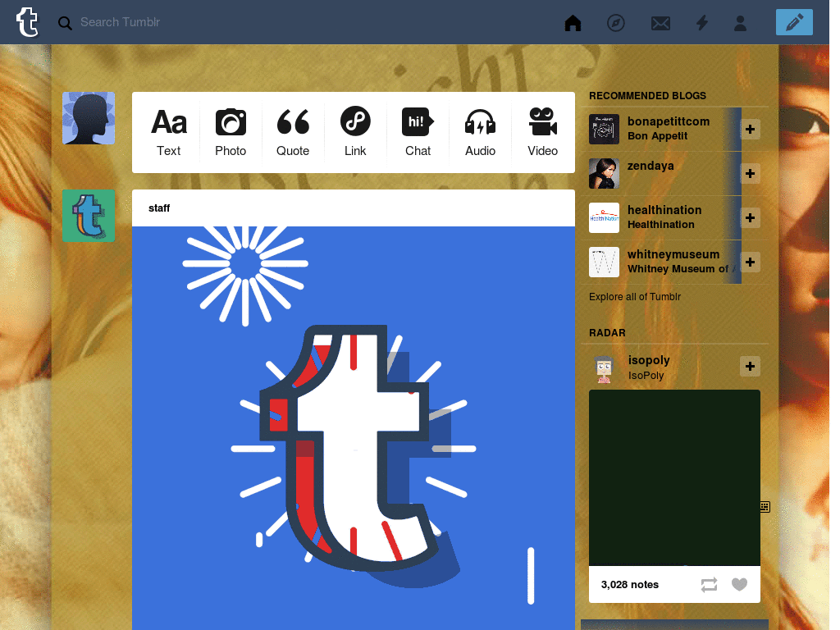View the staff post Tumblr image
The width and height of the screenshot is (840, 630).
(354, 427)
